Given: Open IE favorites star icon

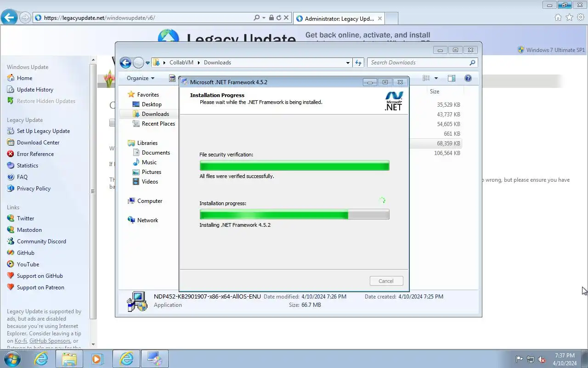Looking at the screenshot, I should [x=570, y=17].
